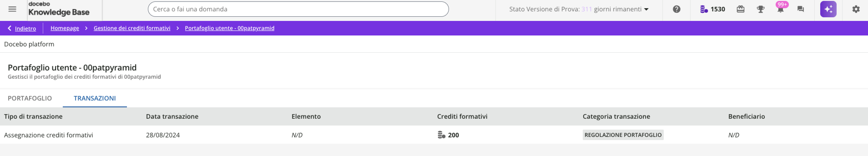Open the Homepage breadcrumb link
Image resolution: width=868 pixels, height=156 pixels.
(65, 28)
